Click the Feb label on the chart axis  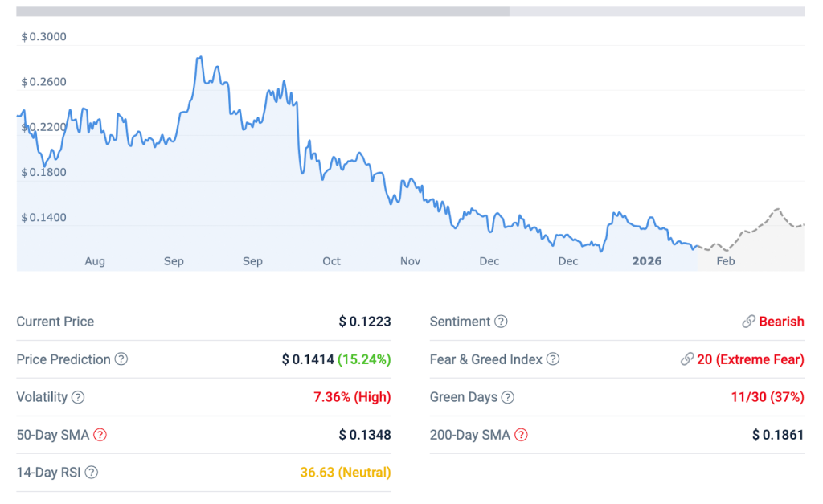(x=726, y=261)
